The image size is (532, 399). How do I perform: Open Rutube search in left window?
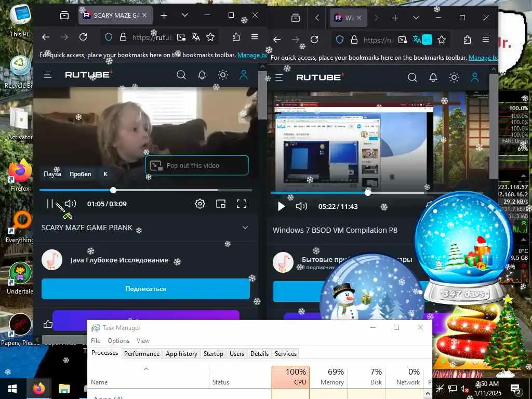[x=181, y=75]
